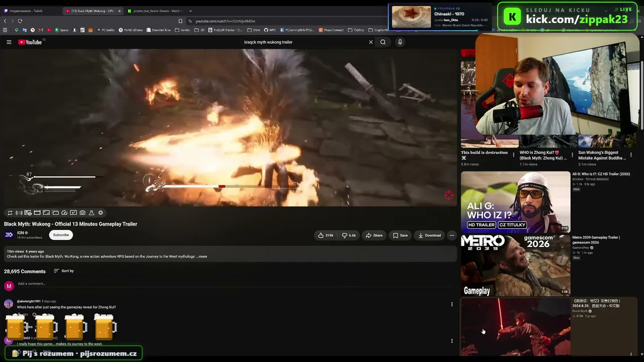The width and height of the screenshot is (644, 362).
Task: Open the 'Sun Wukong's Biggest Mistake' video title
Action: 602,155
